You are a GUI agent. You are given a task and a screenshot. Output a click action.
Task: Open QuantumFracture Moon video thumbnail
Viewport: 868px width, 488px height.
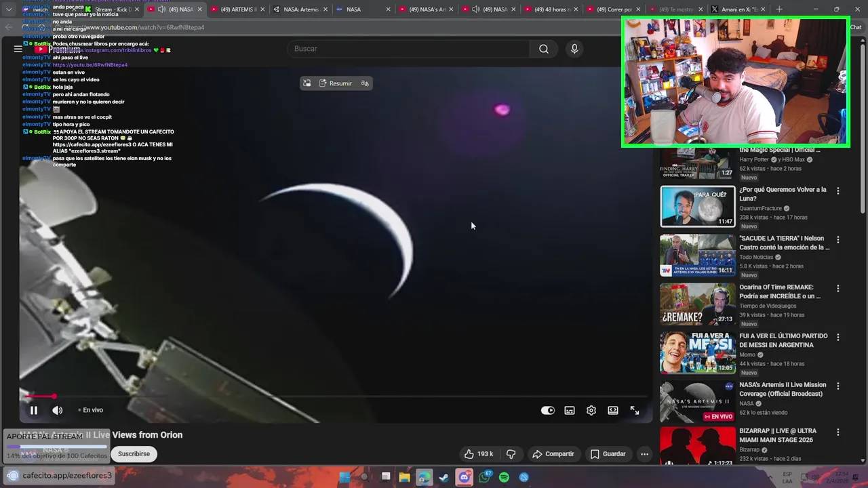(698, 207)
